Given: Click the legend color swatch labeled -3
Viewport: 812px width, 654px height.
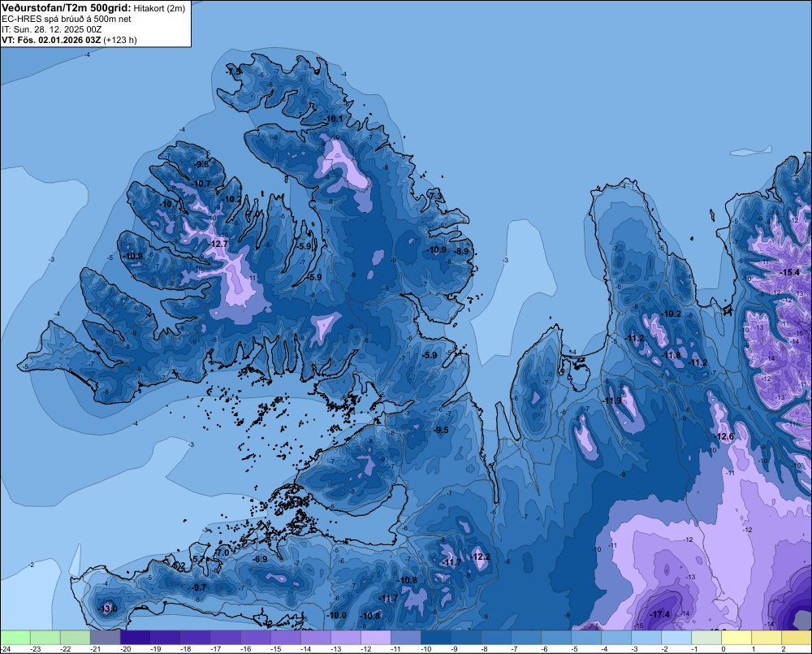Looking at the screenshot, I should click(x=646, y=637).
